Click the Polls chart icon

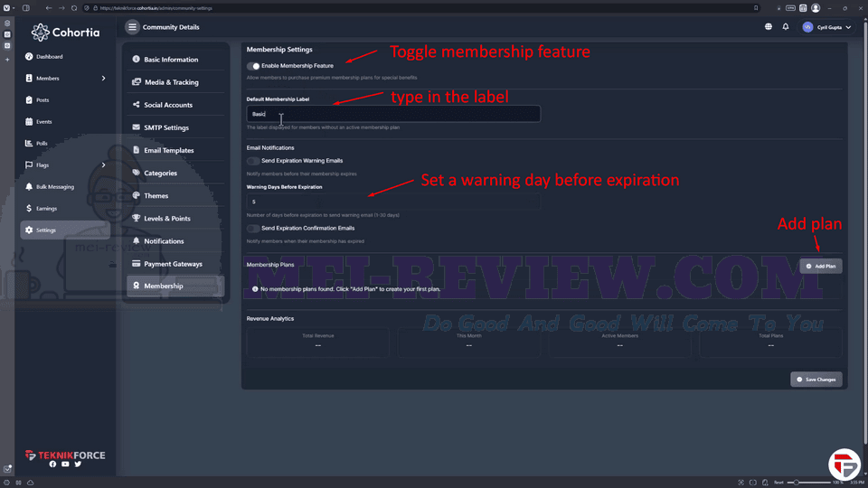[29, 144]
